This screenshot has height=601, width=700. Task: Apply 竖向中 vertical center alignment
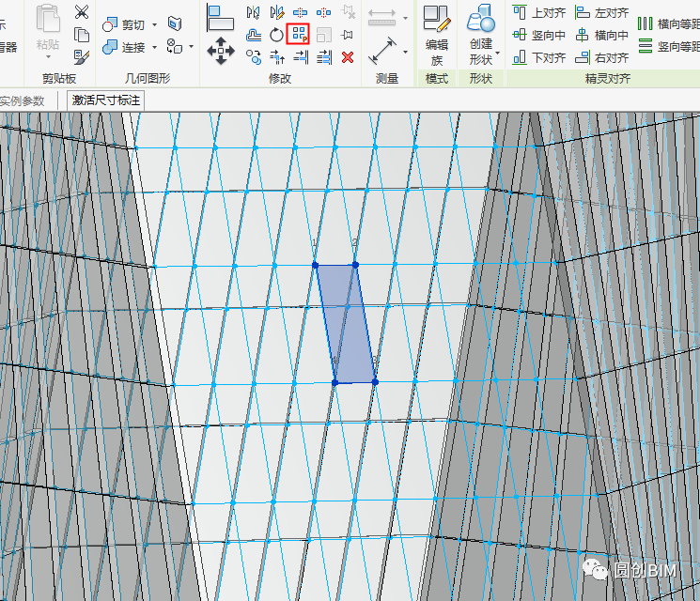click(x=538, y=35)
